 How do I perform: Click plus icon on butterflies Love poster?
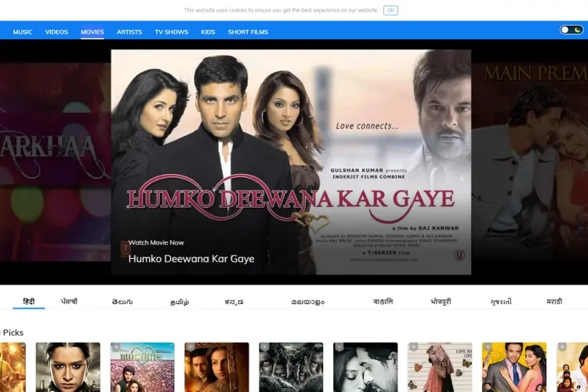point(414,347)
